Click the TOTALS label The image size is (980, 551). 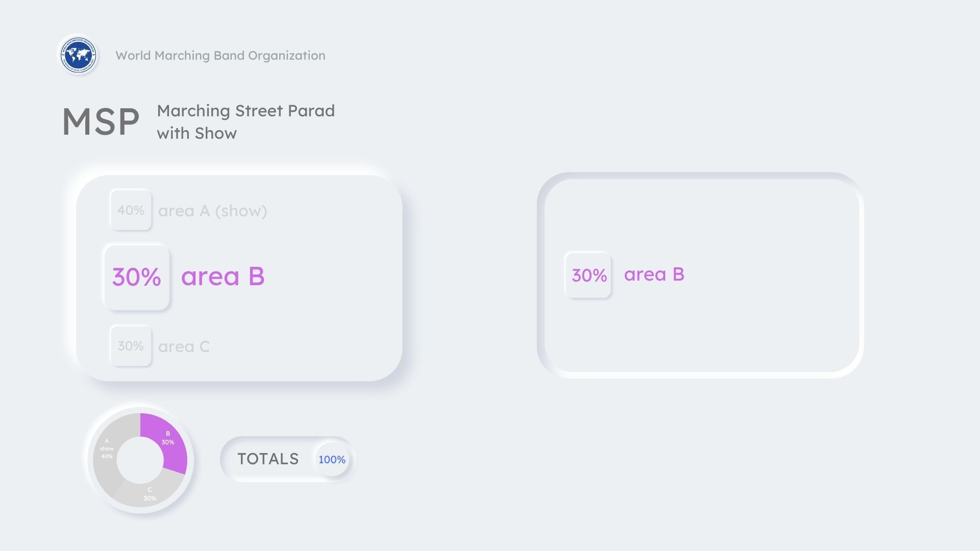coord(268,459)
